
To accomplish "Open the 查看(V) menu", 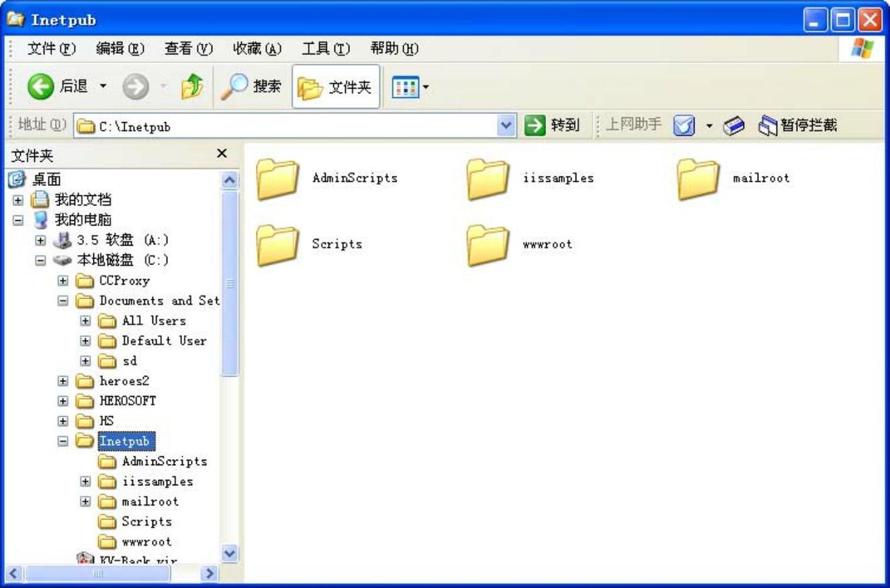I will (x=188, y=49).
